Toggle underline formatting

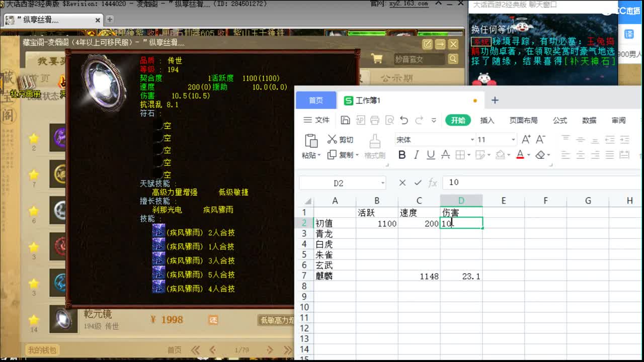coord(431,155)
